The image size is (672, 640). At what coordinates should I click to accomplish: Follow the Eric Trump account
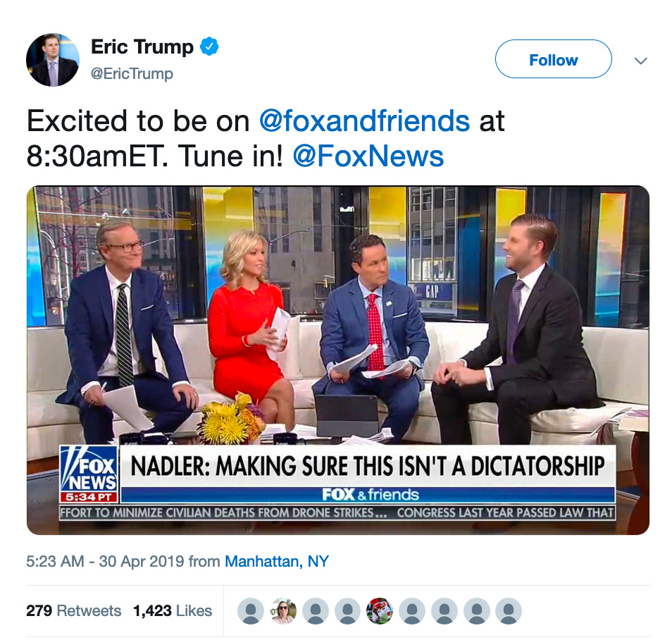(553, 59)
